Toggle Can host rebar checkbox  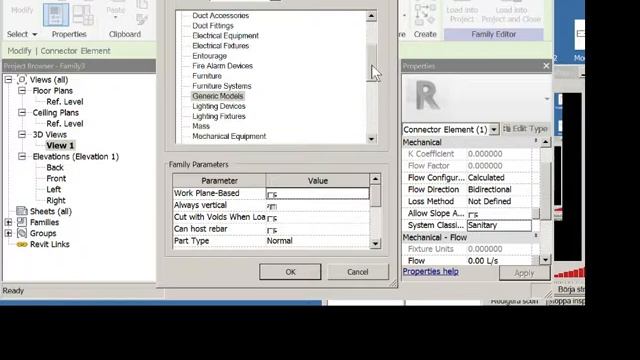(271, 230)
